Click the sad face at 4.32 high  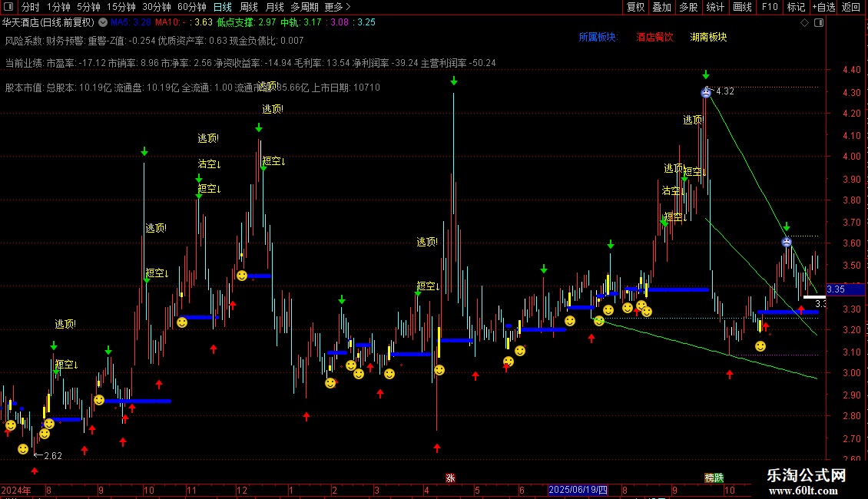706,93
